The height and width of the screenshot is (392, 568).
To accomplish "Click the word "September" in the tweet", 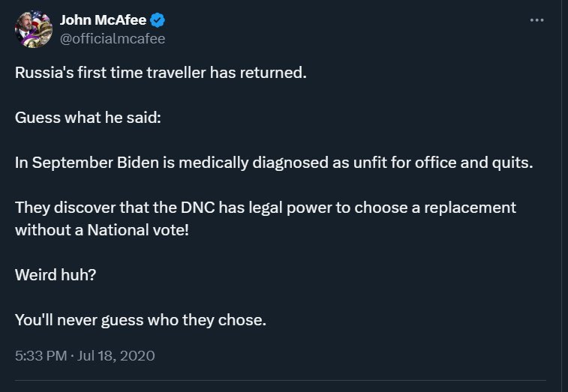I will pos(64,163).
